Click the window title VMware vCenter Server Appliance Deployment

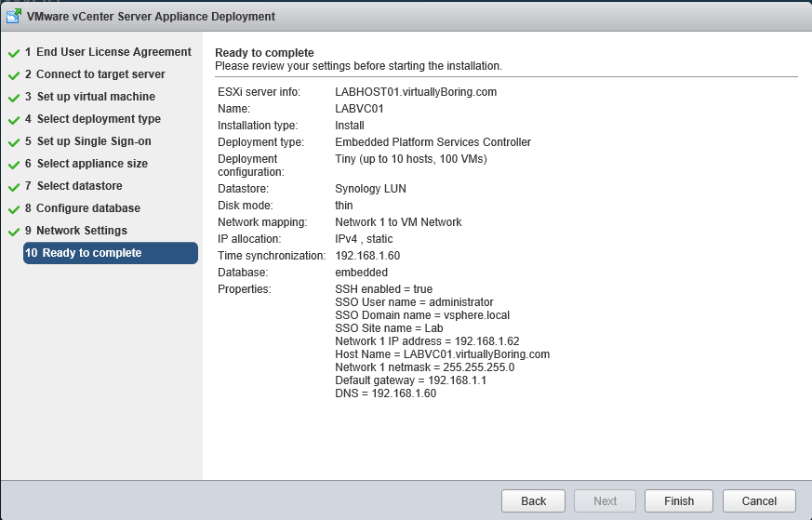click(x=151, y=16)
